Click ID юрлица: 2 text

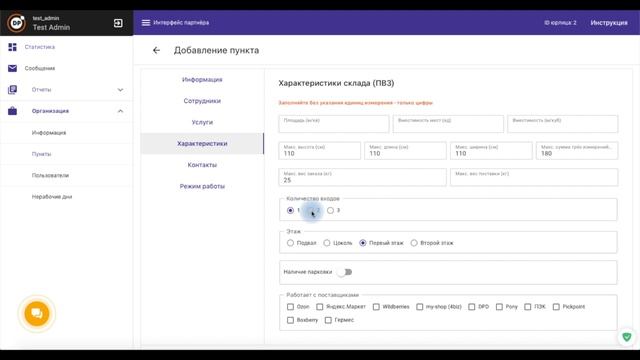pyautogui.click(x=560, y=23)
